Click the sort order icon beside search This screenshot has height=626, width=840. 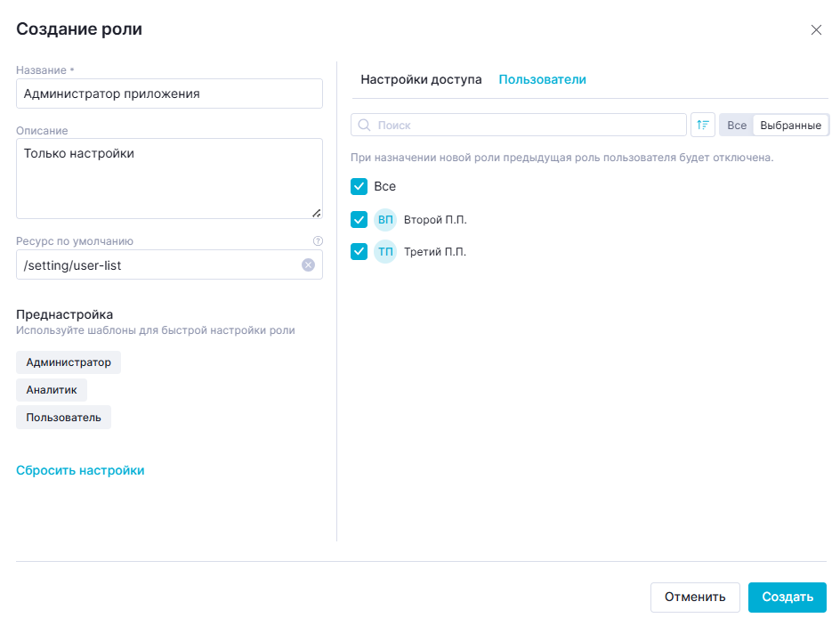pos(703,125)
